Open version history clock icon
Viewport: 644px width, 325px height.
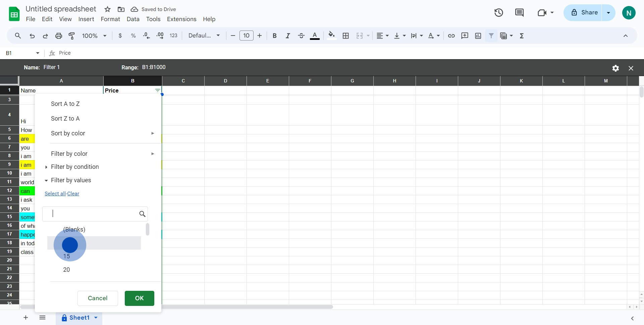(498, 13)
